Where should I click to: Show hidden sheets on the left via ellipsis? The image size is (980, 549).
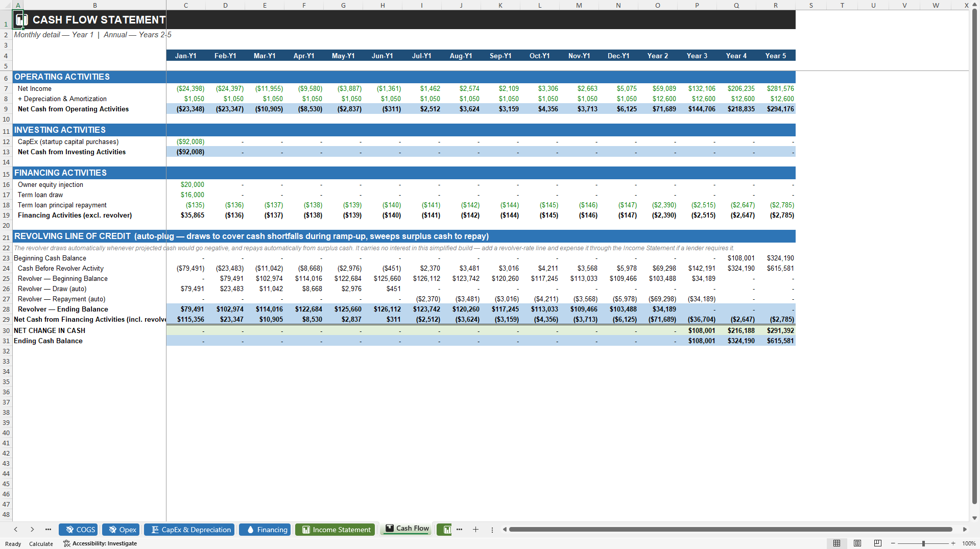[x=48, y=530]
